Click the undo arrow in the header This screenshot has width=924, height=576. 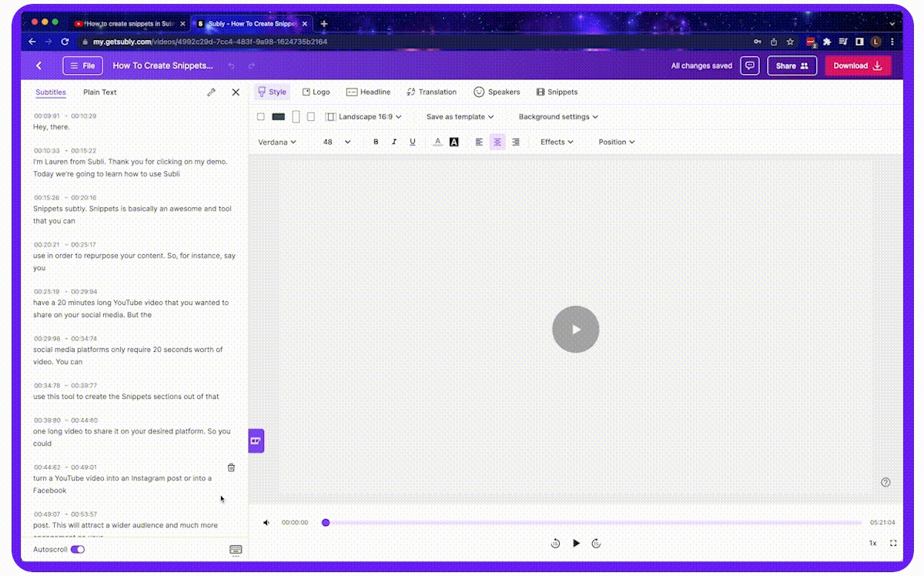[231, 66]
